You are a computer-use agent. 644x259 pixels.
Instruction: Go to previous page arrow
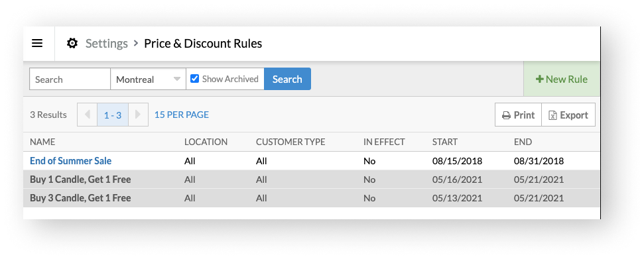87,115
